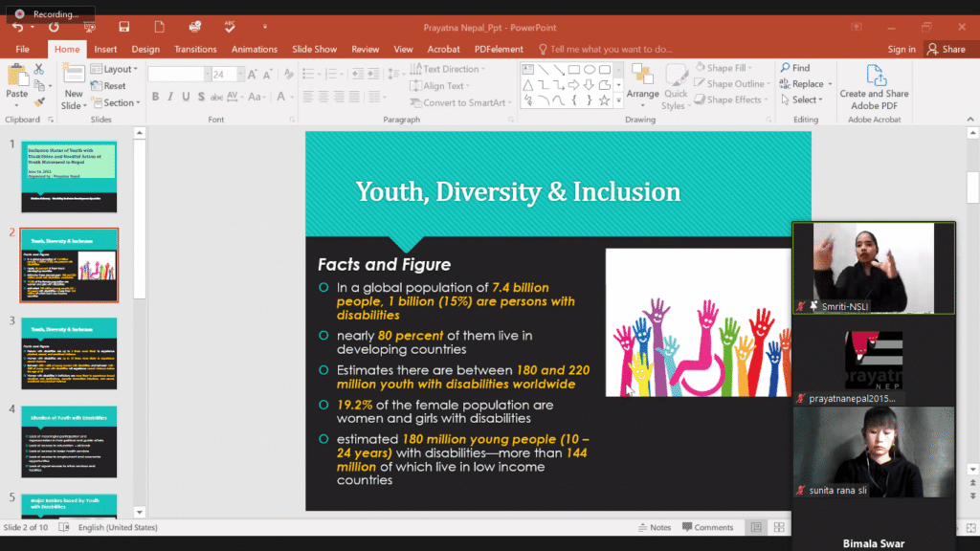The height and width of the screenshot is (551, 980).
Task: Mute Smriti-NSLI's microphone in Zoom panel
Action: click(801, 306)
